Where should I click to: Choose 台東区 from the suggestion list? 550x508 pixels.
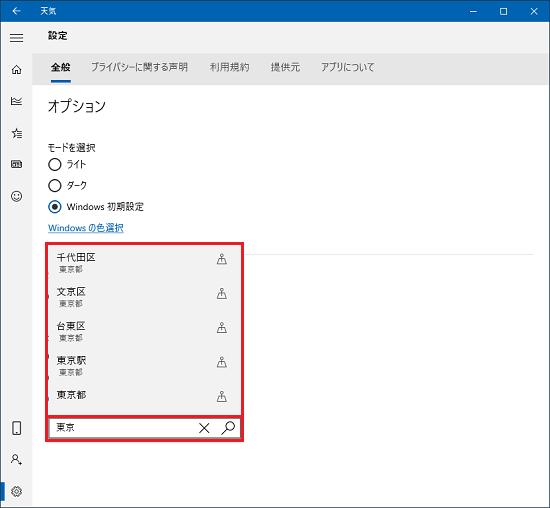[x=144, y=331]
